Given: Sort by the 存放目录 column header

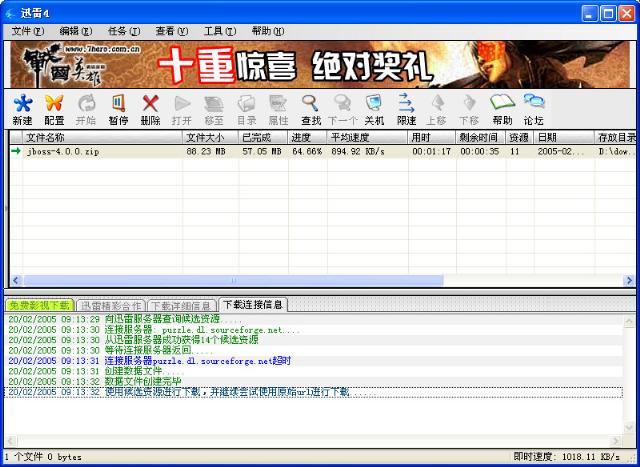Looking at the screenshot, I should tap(616, 137).
